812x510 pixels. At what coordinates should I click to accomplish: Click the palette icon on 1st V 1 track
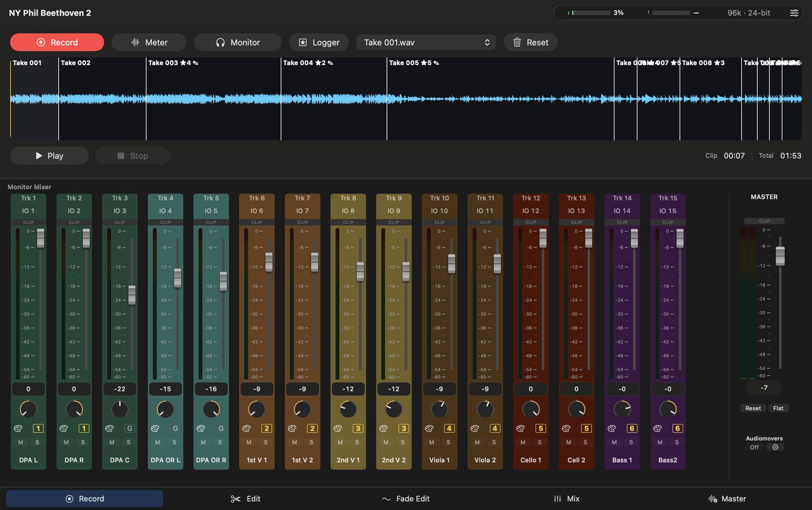[246, 428]
